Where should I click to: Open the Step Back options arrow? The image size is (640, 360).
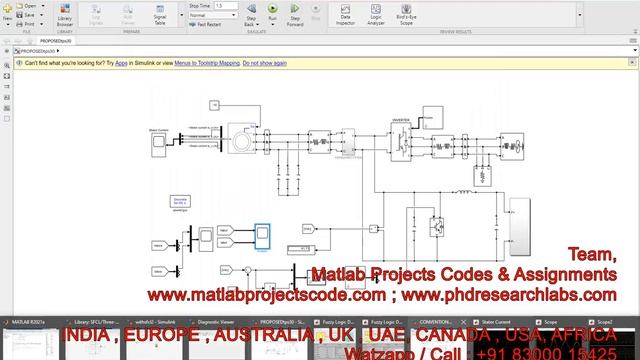coord(257,24)
